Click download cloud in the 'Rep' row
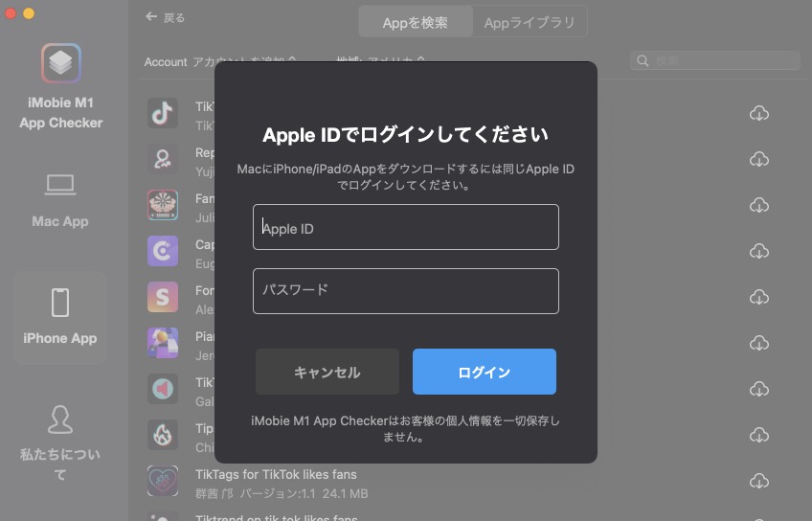The height and width of the screenshot is (521, 812). point(759,160)
